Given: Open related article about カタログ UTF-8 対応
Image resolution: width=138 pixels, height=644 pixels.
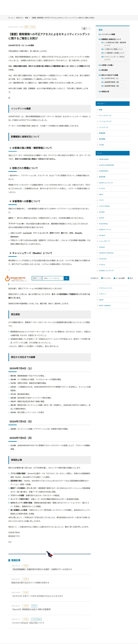Looking at the screenshot, I should (37, 596).
